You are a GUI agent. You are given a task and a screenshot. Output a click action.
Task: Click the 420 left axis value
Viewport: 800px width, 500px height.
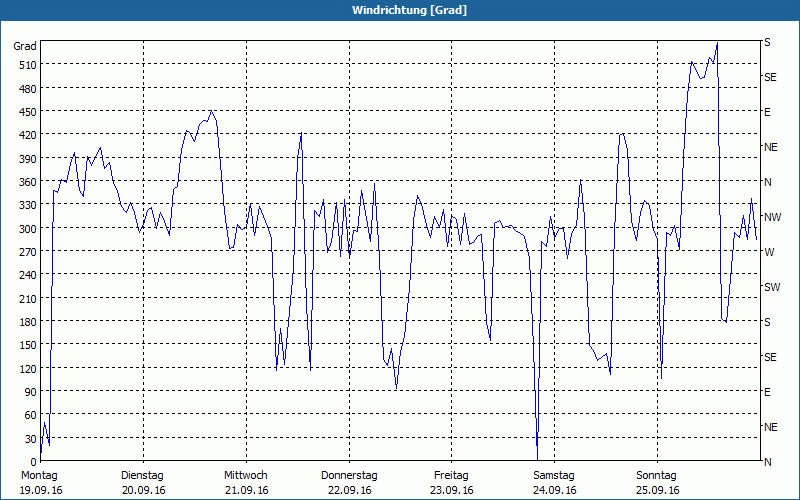(x=28, y=135)
